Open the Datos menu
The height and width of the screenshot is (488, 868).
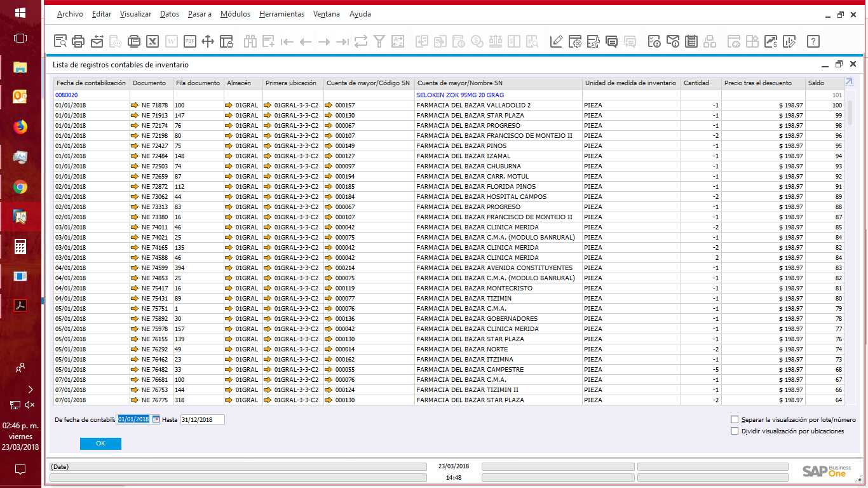coord(170,14)
